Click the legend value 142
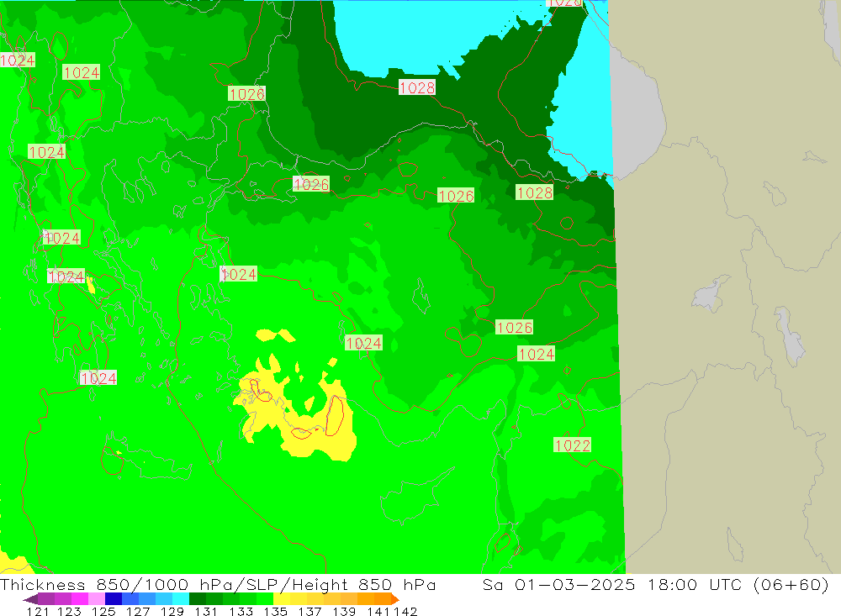 pyautogui.click(x=405, y=611)
